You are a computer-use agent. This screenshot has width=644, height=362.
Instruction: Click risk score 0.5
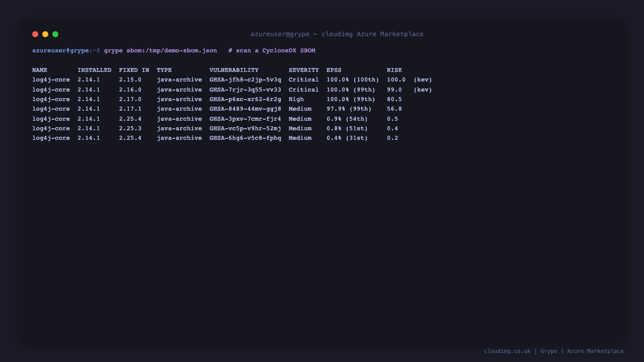[392, 119]
